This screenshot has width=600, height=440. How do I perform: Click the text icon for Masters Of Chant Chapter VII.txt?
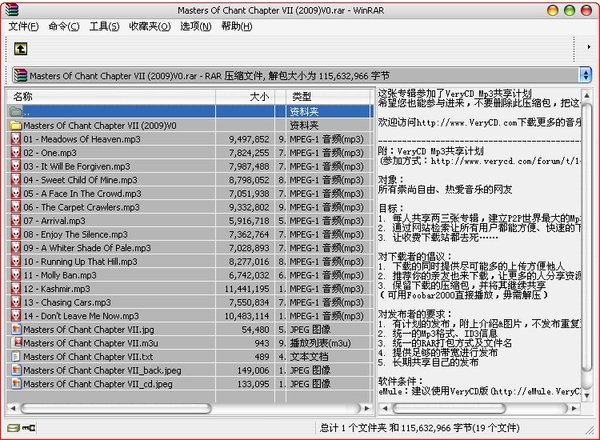click(x=16, y=357)
